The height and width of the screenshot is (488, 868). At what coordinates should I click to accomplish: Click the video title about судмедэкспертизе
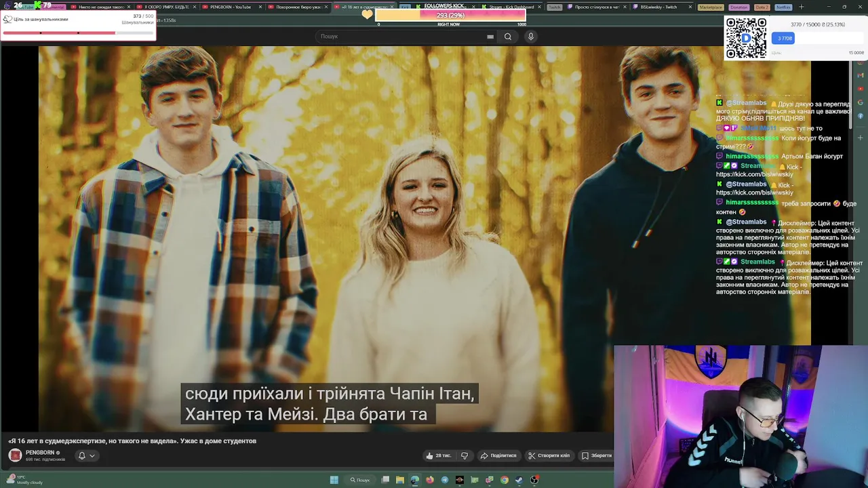click(x=132, y=441)
